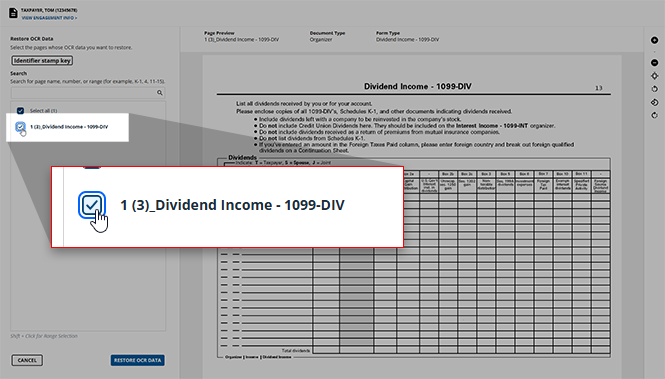Screen dimensions: 665x379
Task: Click the Shift + Click for Range Selection hint
Action: coord(44,336)
